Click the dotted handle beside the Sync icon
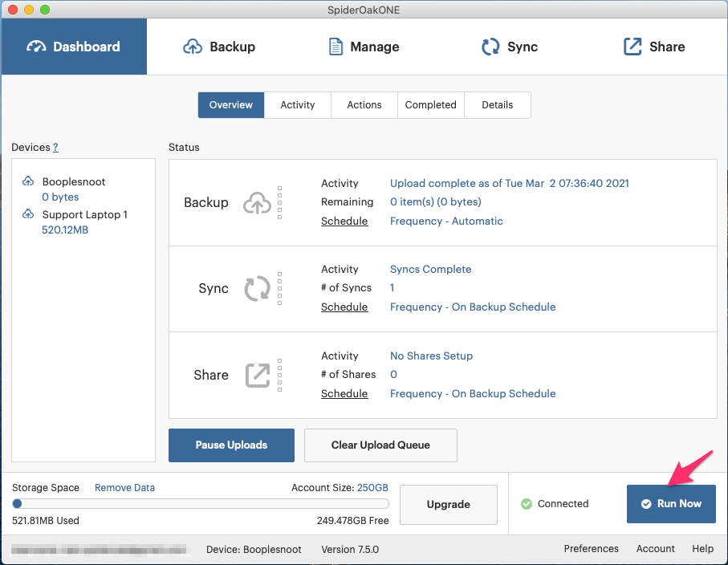The image size is (728, 565). pos(279,289)
